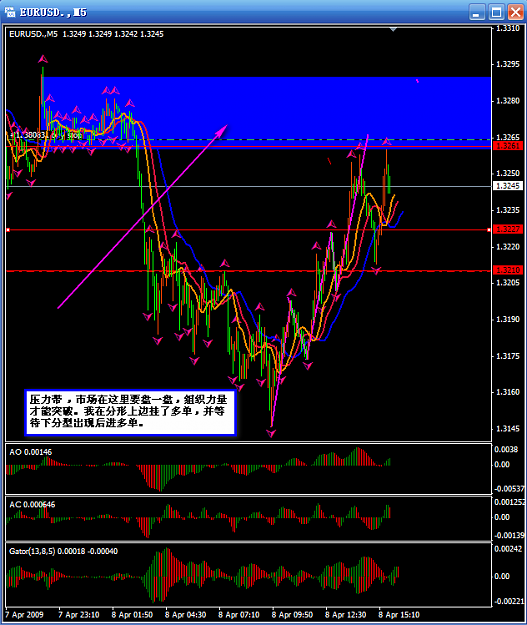The image size is (527, 625).
Task: Click the 1.3310 price axis label
Action: [508, 28]
